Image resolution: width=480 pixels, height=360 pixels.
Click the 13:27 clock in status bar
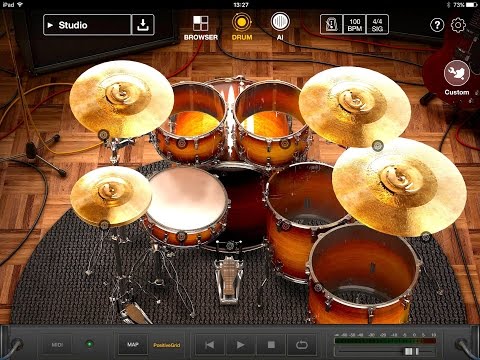pyautogui.click(x=241, y=5)
